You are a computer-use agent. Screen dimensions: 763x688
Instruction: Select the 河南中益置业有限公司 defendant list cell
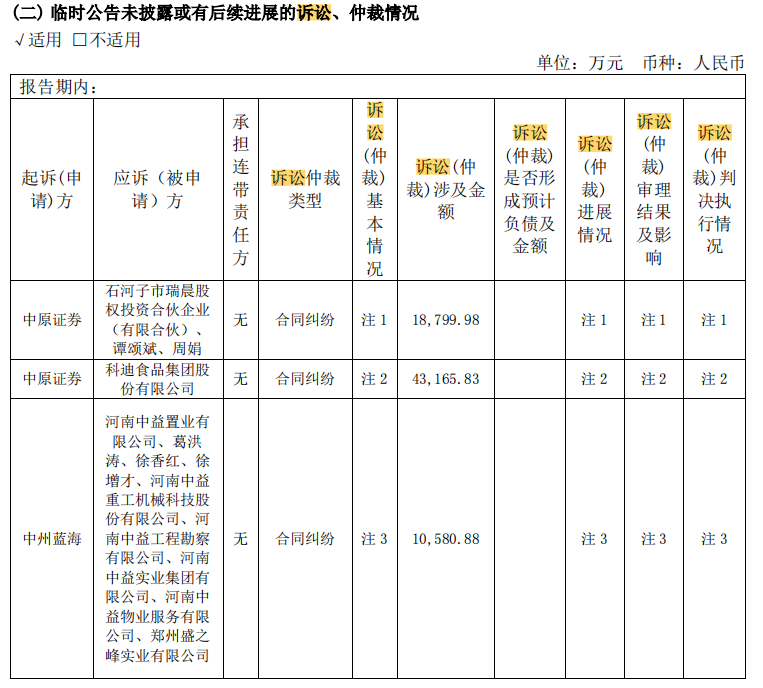point(158,539)
